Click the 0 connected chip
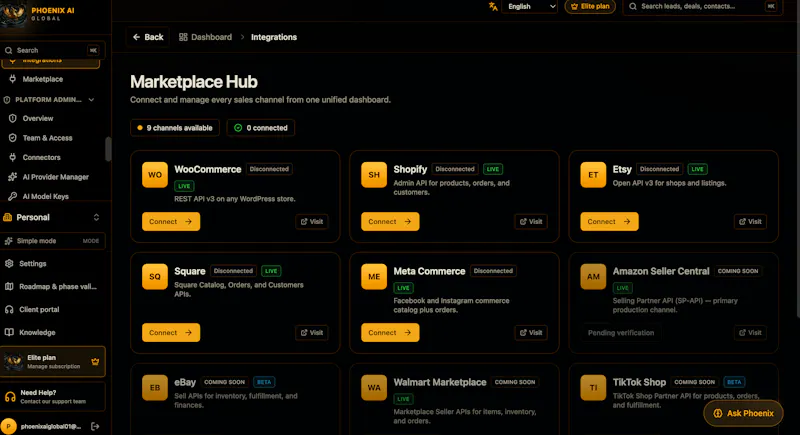The width and height of the screenshot is (800, 435). pyautogui.click(x=261, y=128)
